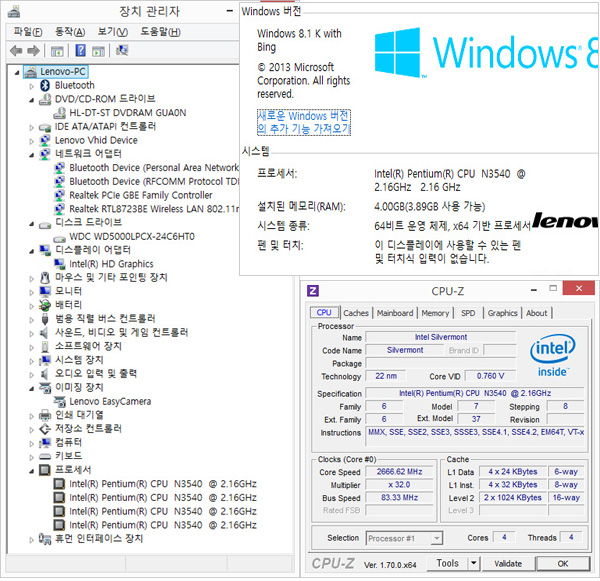Switch to the About tab in CPU-Z
Image resolution: width=600 pixels, height=581 pixels.
[536, 313]
